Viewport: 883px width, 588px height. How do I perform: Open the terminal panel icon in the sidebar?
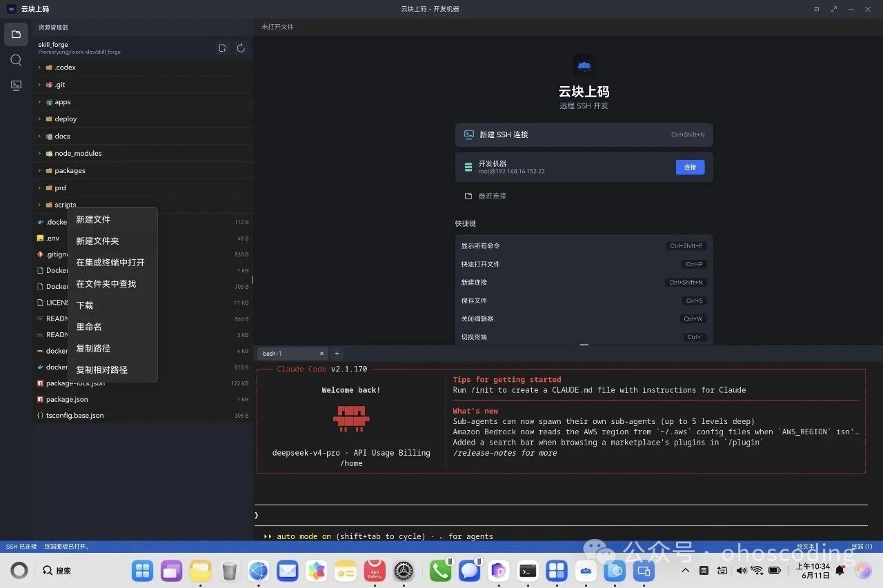pos(16,85)
